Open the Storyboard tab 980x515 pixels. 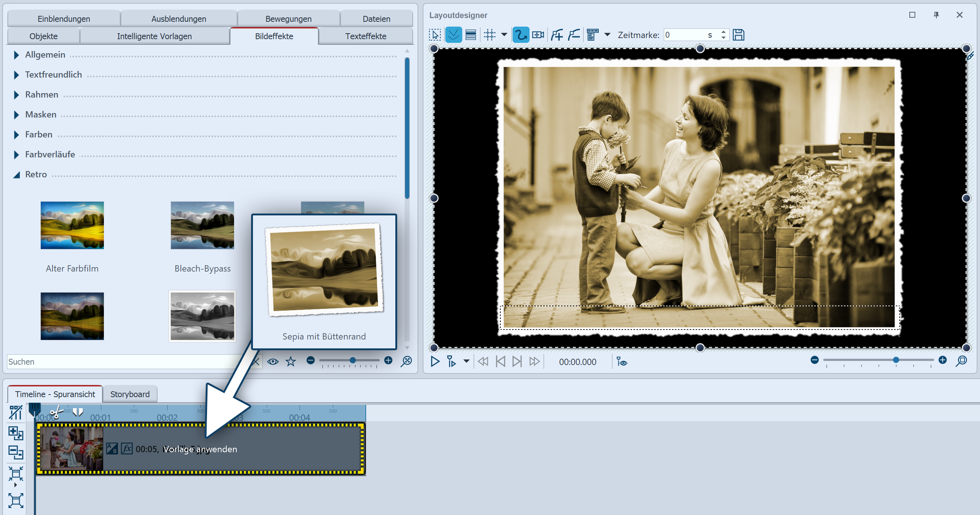pos(130,394)
